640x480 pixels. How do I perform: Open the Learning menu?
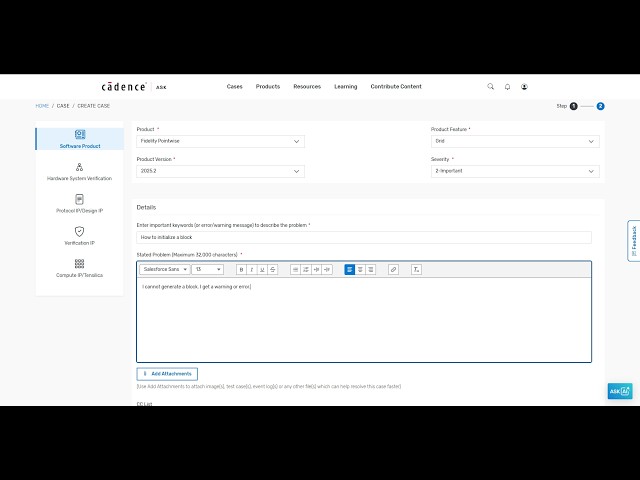(345, 87)
